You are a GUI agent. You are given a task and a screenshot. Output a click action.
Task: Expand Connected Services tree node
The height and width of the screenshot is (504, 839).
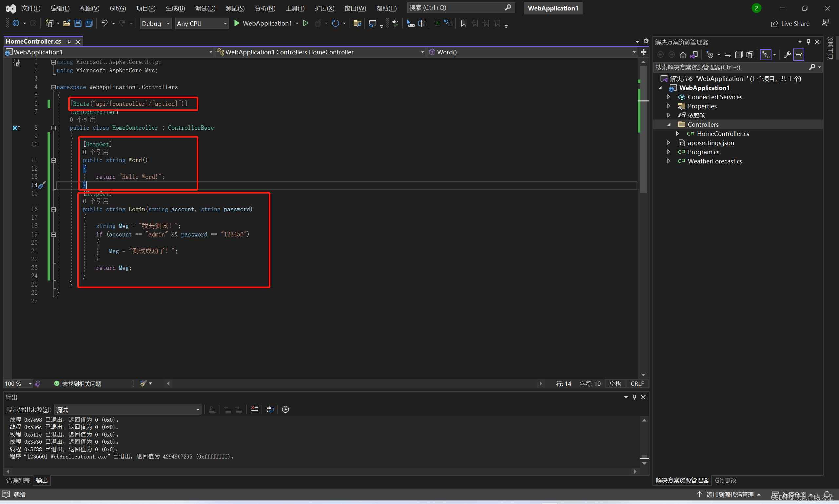(x=668, y=97)
